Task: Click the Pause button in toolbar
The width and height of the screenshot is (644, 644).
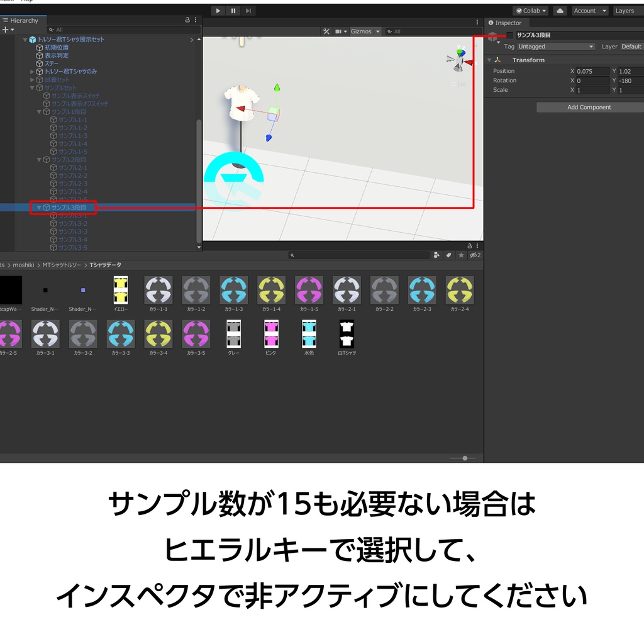Action: tap(233, 11)
